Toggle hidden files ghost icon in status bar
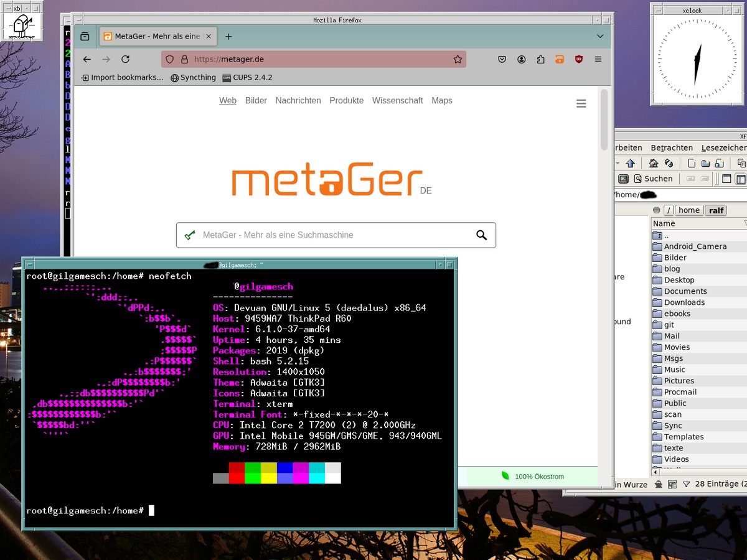This screenshot has width=747, height=560. click(657, 484)
